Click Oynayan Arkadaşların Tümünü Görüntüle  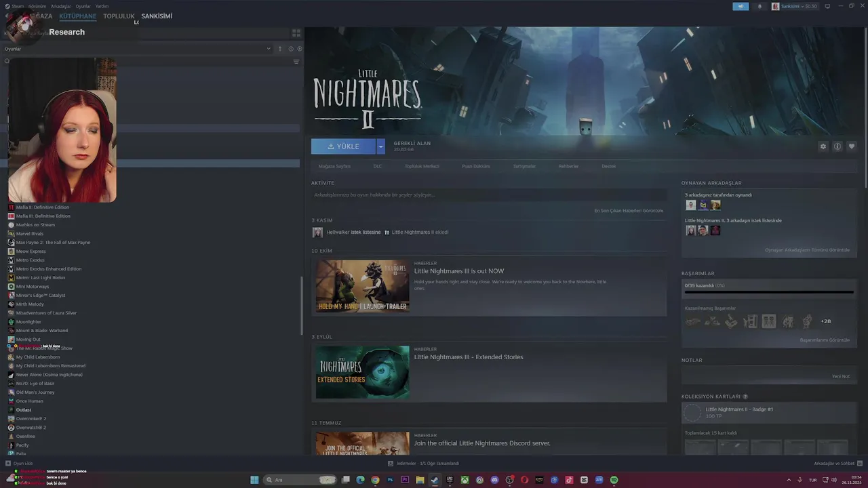pos(807,250)
